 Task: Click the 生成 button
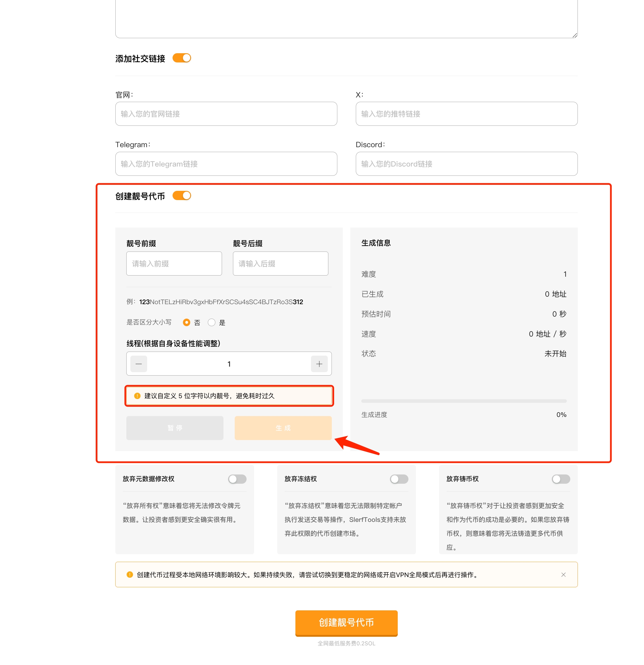pos(283,428)
